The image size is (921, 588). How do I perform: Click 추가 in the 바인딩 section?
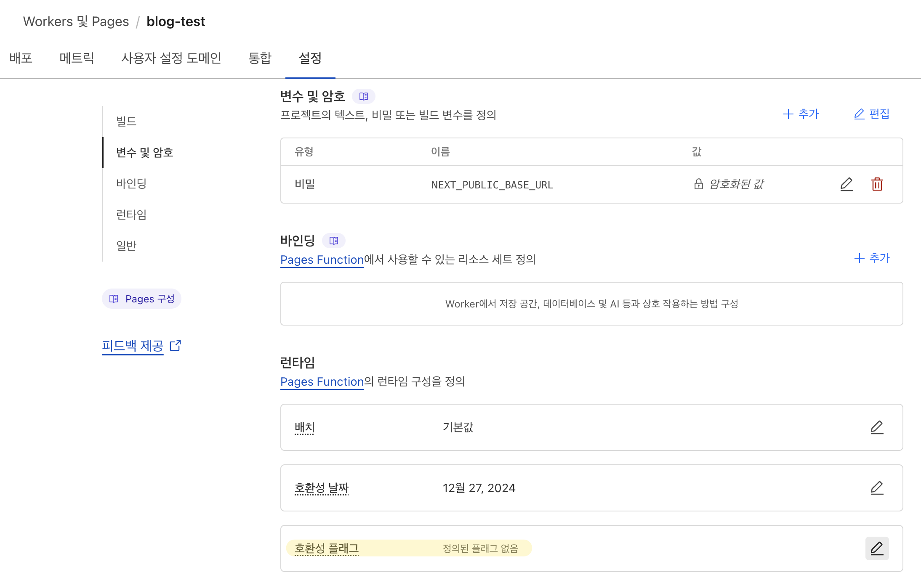[872, 258]
